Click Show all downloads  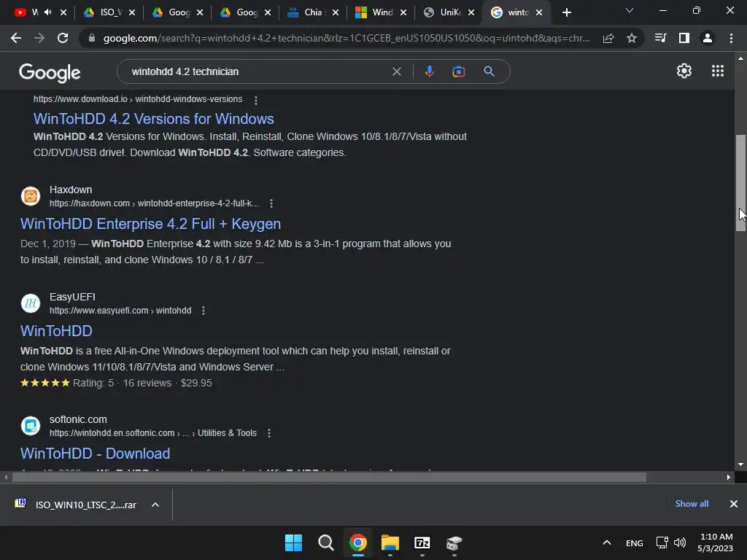[x=692, y=504]
